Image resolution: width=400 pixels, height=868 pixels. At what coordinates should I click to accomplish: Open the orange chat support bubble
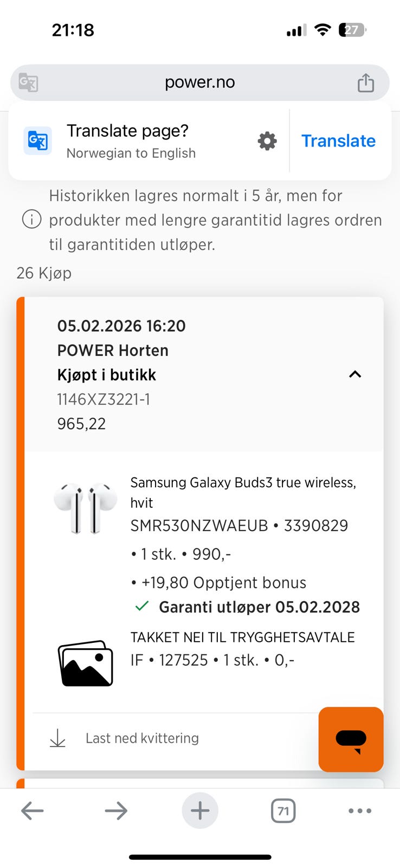(351, 739)
